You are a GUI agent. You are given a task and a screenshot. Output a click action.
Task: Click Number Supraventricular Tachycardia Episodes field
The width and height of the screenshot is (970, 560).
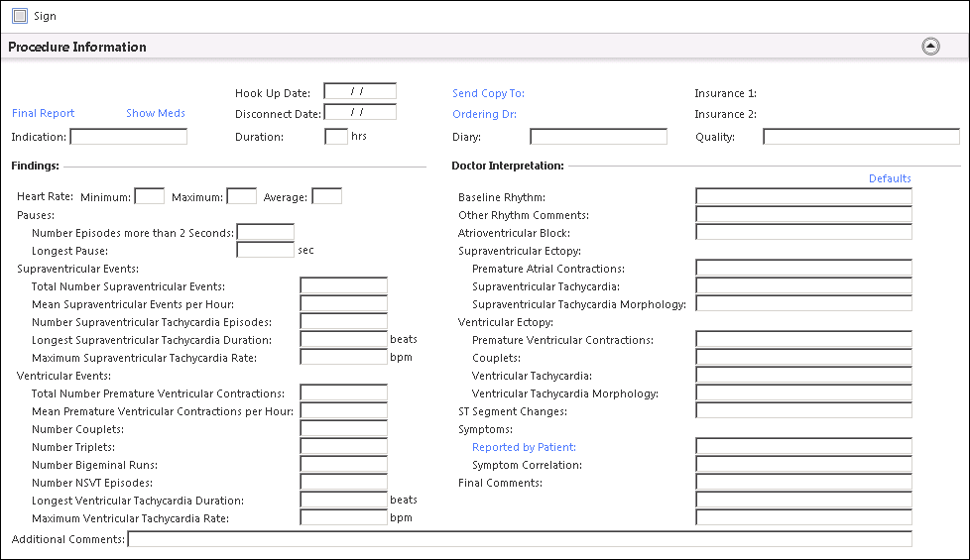coord(344,321)
